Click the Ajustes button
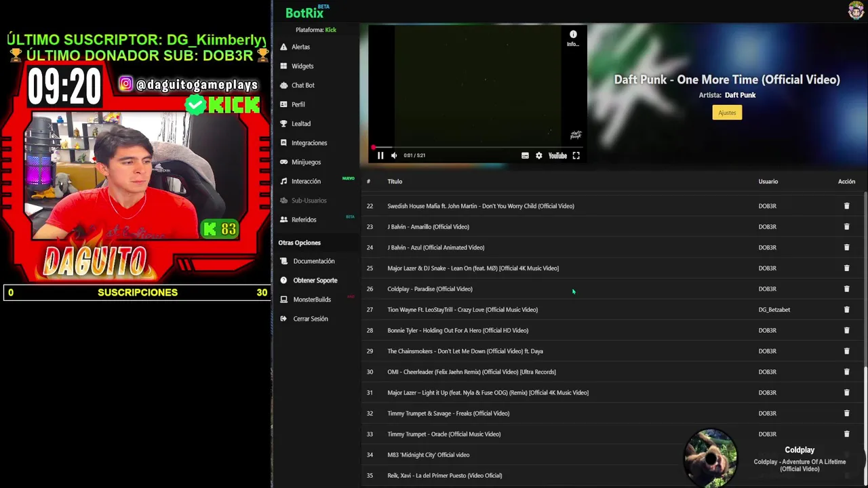 click(727, 113)
